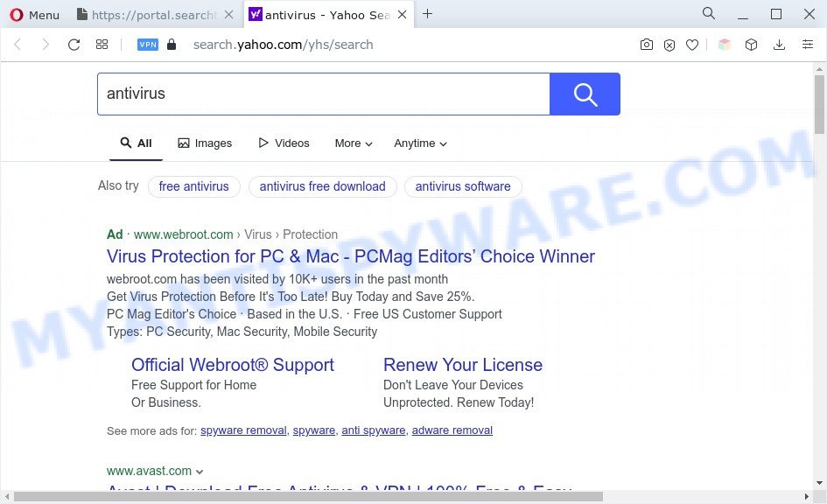Reload the page
Viewport: 827px width, 504px height.
tap(74, 45)
